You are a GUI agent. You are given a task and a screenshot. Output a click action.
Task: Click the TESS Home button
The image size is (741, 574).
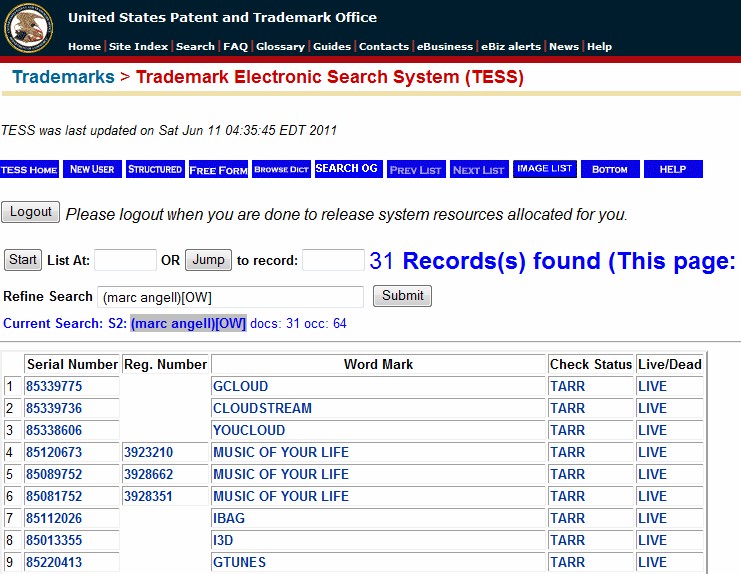(29, 169)
